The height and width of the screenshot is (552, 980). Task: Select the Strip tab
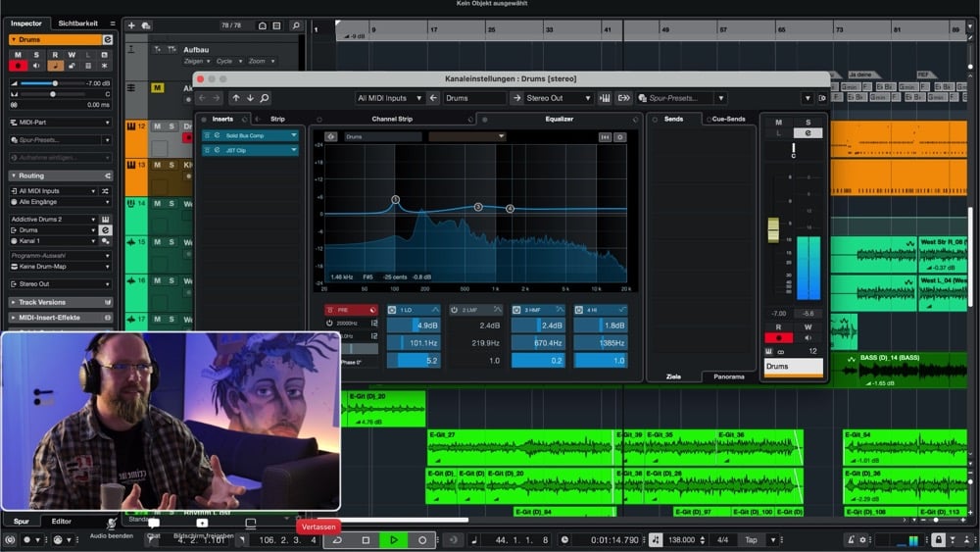tap(277, 119)
